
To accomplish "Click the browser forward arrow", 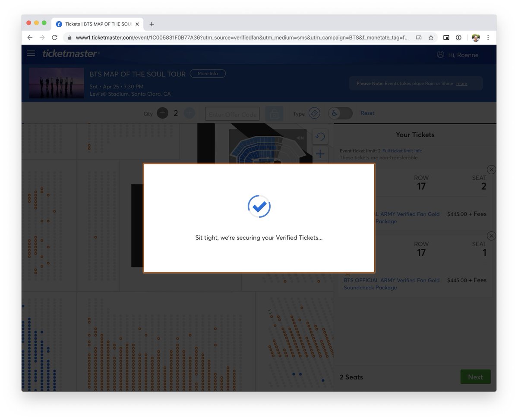I will coord(42,38).
